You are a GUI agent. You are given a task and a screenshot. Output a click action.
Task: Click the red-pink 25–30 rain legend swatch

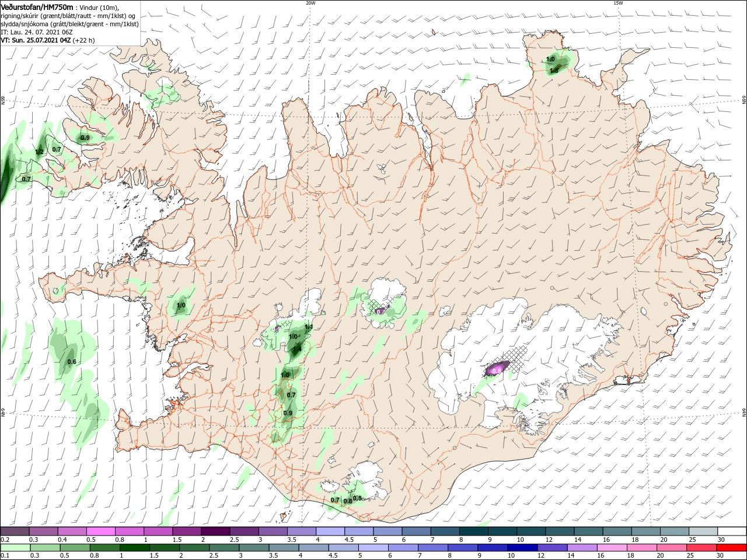click(x=701, y=548)
